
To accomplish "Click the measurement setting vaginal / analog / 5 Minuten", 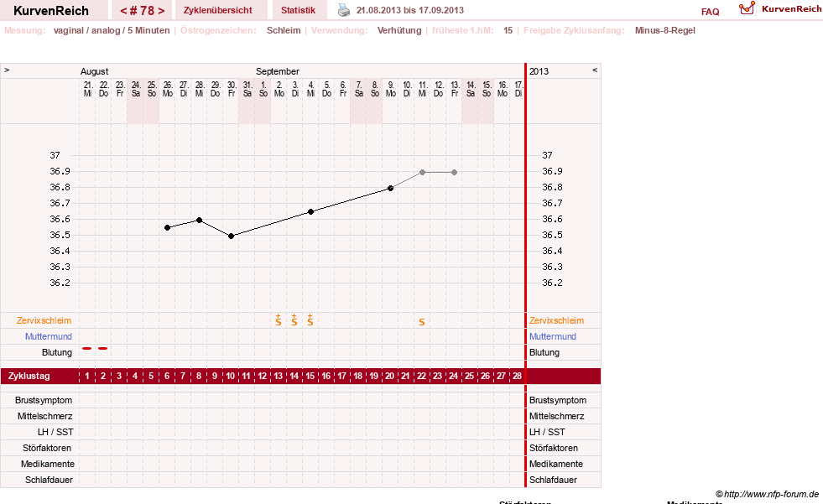I will click(112, 30).
